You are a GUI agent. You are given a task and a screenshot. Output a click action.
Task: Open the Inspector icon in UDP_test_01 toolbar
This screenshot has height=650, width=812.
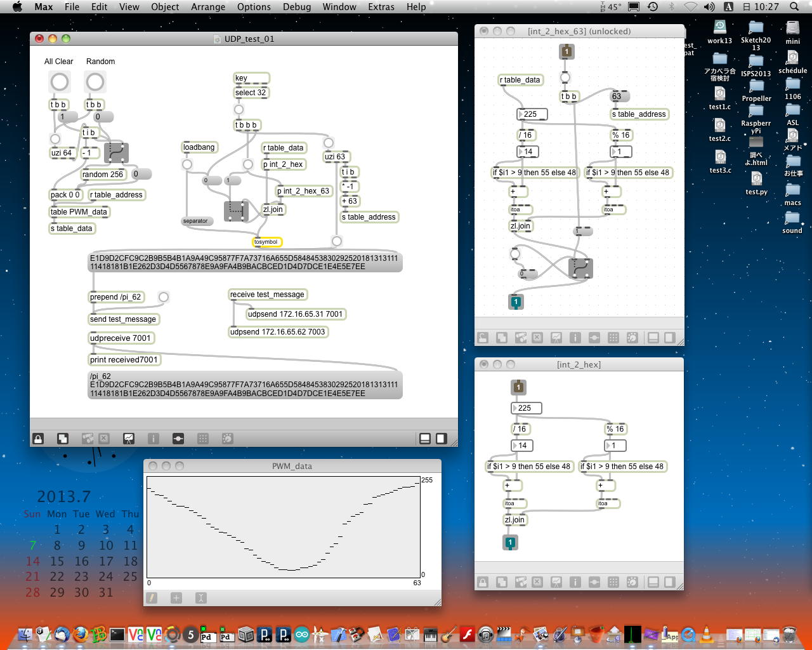pyautogui.click(x=154, y=439)
